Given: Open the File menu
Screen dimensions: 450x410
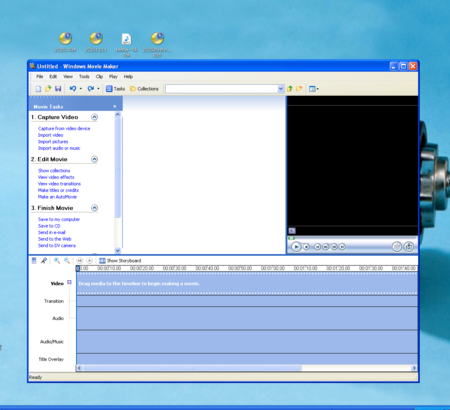Looking at the screenshot, I should pos(40,76).
